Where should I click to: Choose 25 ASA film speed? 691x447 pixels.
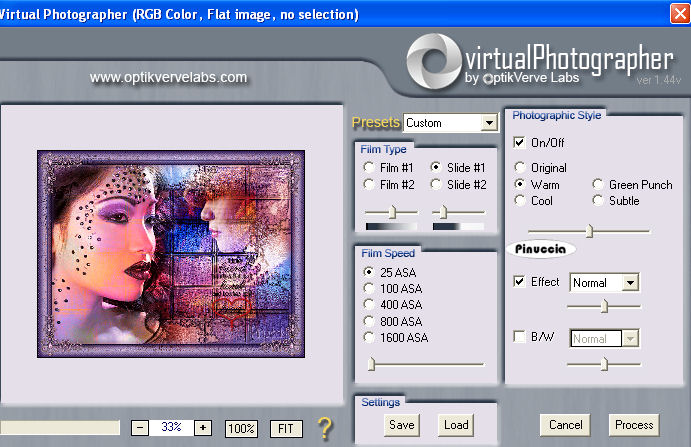point(369,272)
